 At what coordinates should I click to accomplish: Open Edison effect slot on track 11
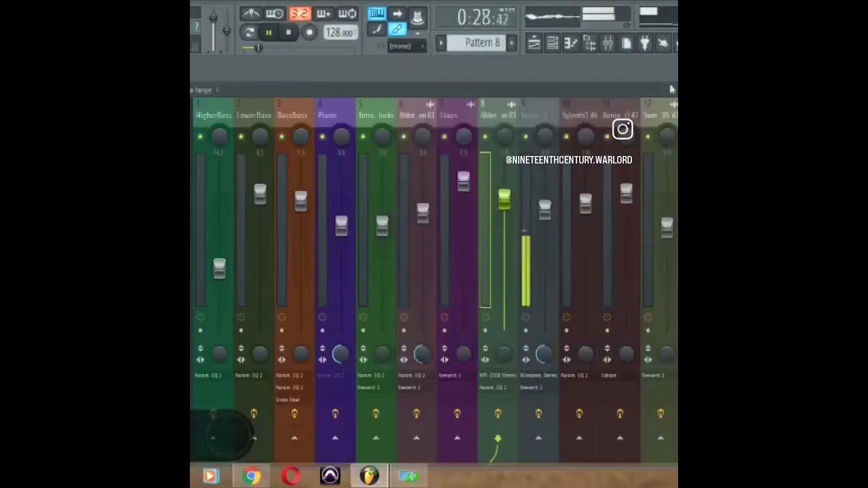pos(609,375)
